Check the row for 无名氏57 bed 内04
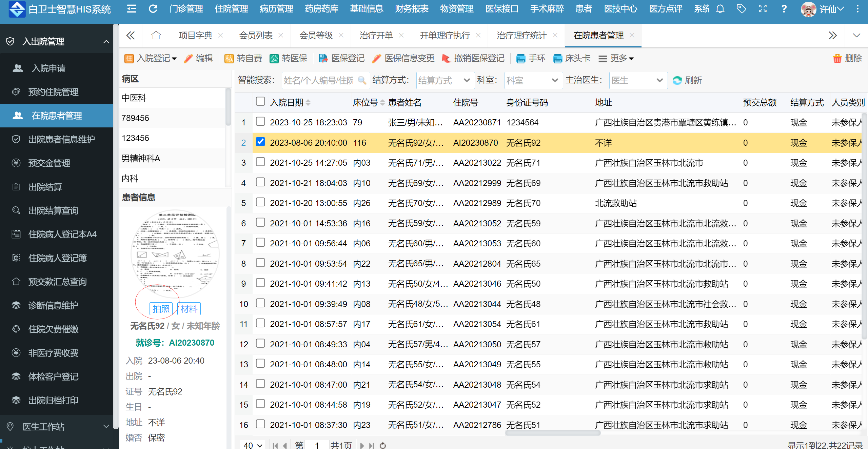The height and width of the screenshot is (449, 868). pyautogui.click(x=260, y=343)
